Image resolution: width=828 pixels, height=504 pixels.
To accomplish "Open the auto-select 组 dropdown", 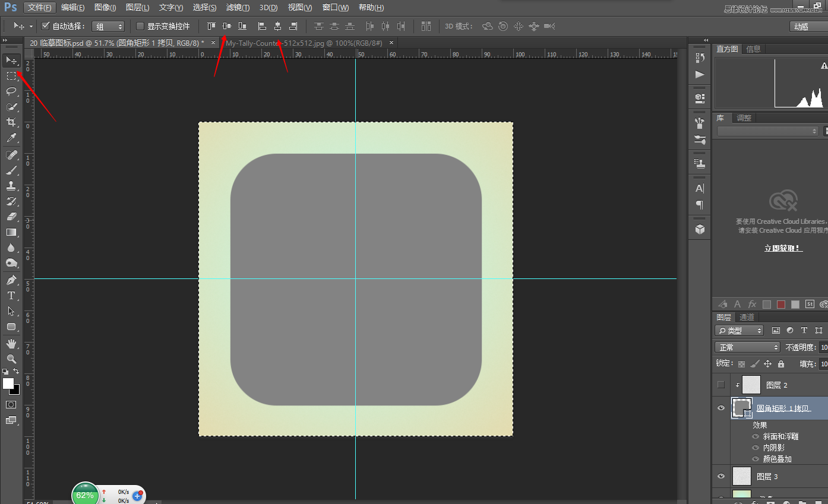I will click(x=108, y=27).
